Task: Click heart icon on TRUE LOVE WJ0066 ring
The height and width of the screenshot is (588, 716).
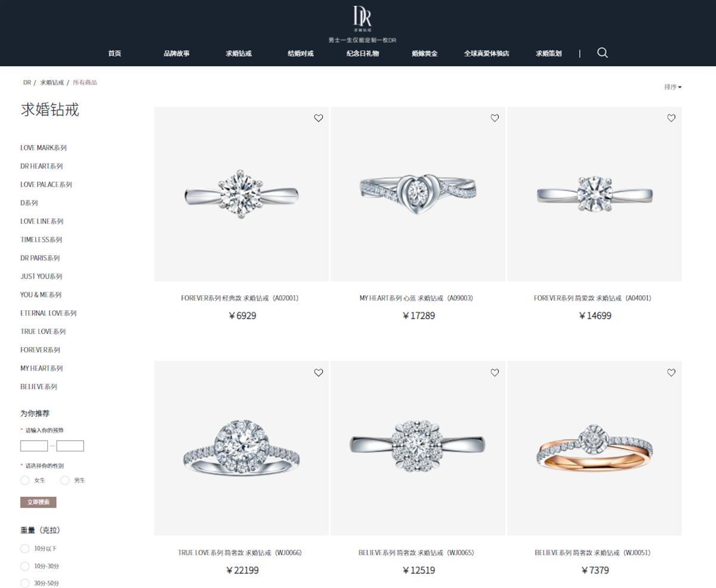Action: [319, 373]
